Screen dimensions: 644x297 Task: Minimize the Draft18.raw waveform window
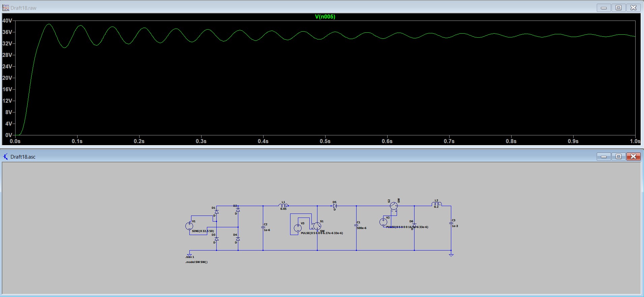[x=604, y=8]
